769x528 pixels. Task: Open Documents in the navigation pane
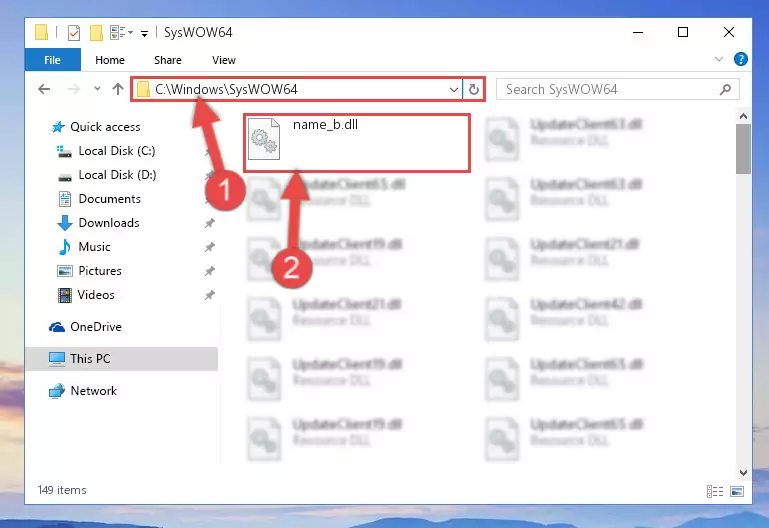pyautogui.click(x=109, y=199)
